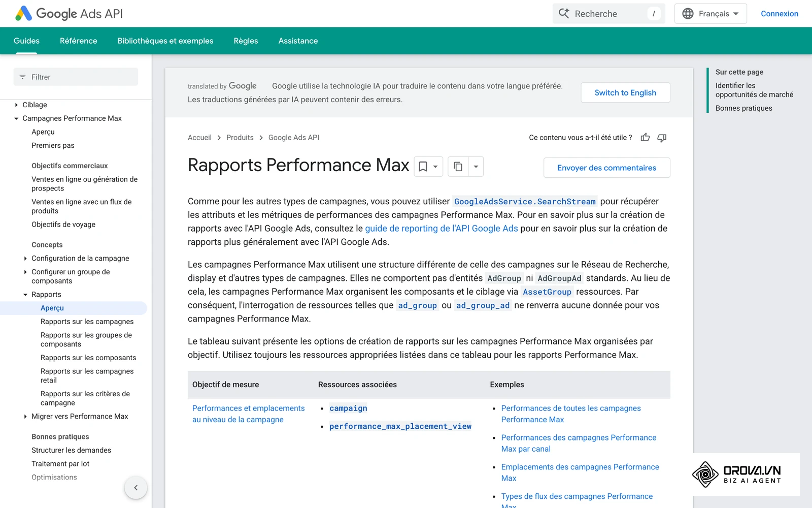Viewport: 812px width, 508px height.
Task: Bookmark this page with the bookmark icon
Action: (x=423, y=167)
